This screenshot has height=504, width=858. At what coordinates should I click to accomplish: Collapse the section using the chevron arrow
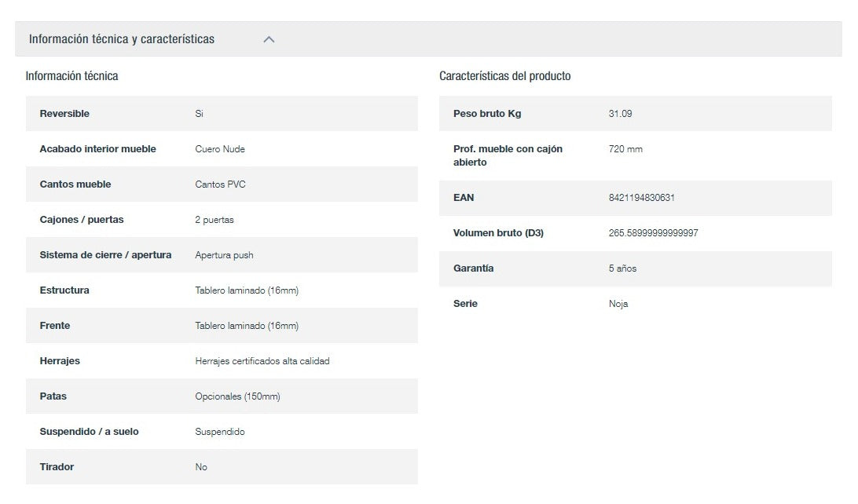(x=269, y=39)
